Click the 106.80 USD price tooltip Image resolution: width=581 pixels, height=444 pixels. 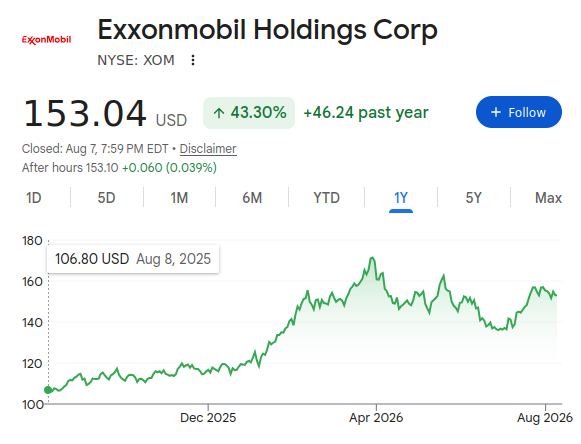coord(133,259)
